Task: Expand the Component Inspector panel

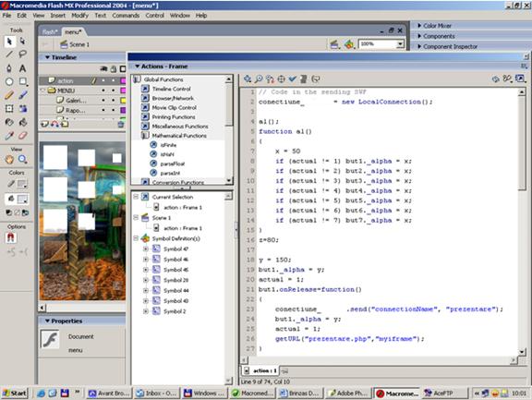Action: point(419,46)
